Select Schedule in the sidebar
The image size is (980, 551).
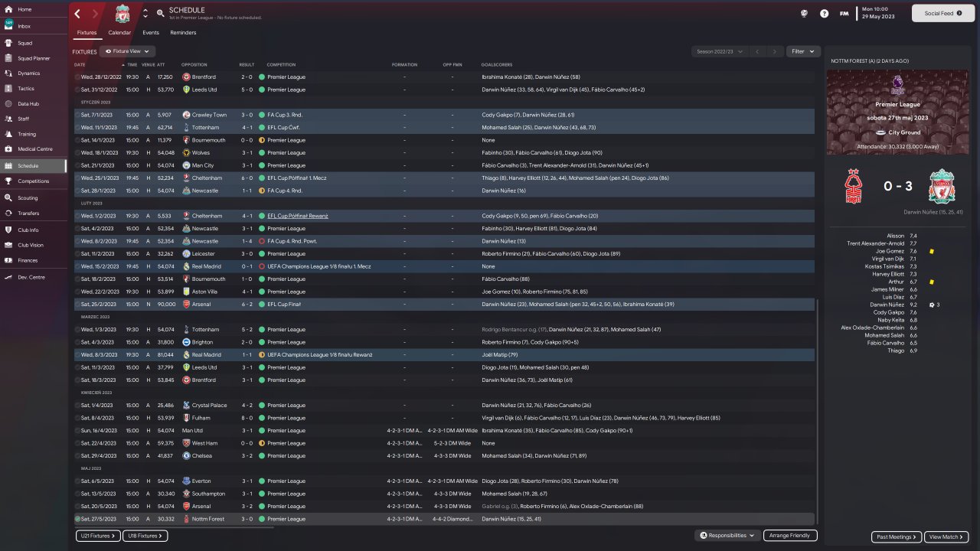click(x=33, y=165)
